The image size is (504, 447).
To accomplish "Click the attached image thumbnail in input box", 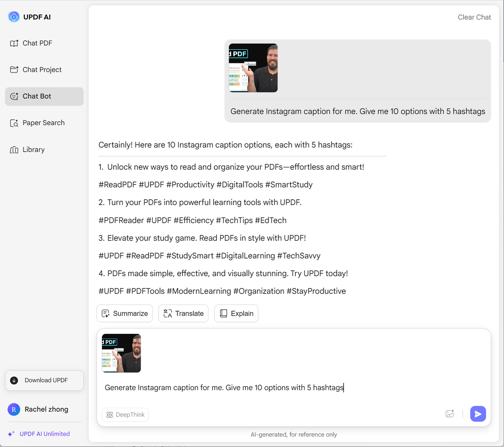I will [x=121, y=353].
